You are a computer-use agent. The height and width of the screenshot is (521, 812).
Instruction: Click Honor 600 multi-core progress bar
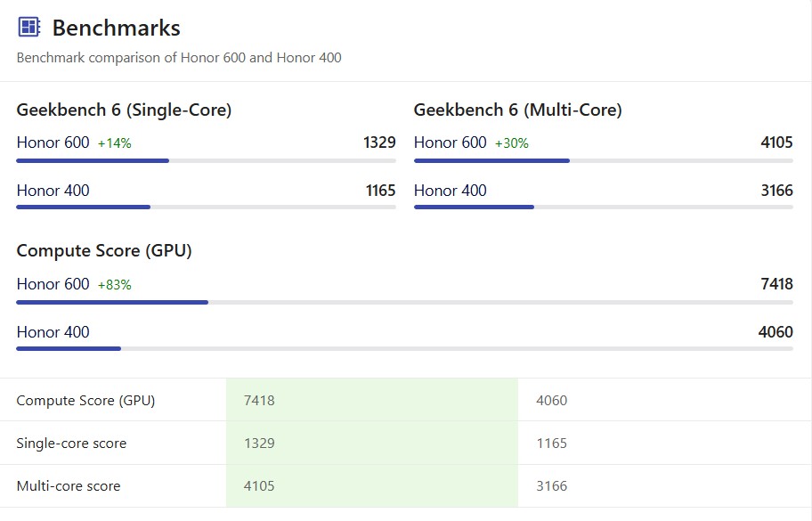tap(604, 160)
